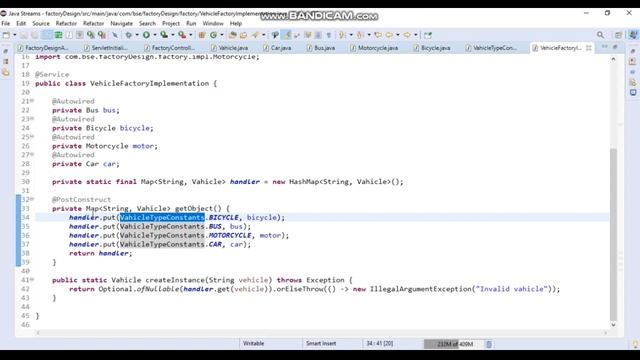The image size is (640, 360).
Task: Collapse the fold marker at line 21
Action: tap(32, 101)
